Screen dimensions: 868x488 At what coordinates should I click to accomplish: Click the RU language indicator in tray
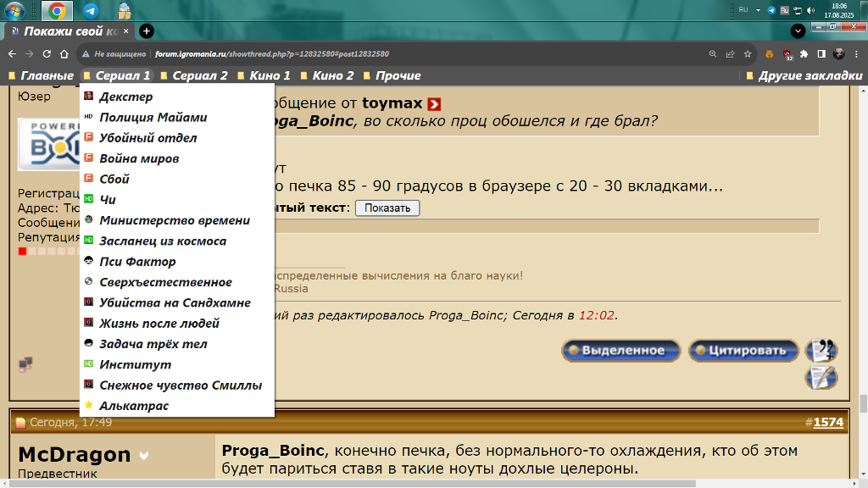743,10
